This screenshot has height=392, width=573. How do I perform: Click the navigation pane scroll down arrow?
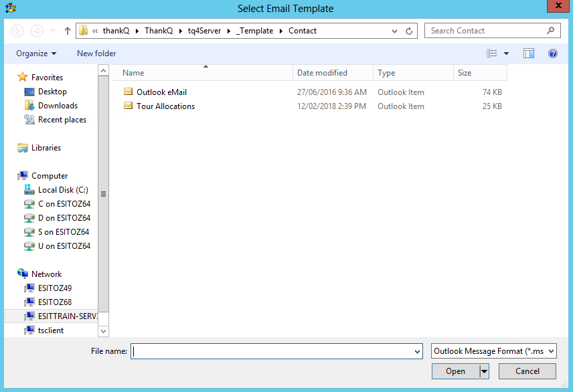(103, 331)
